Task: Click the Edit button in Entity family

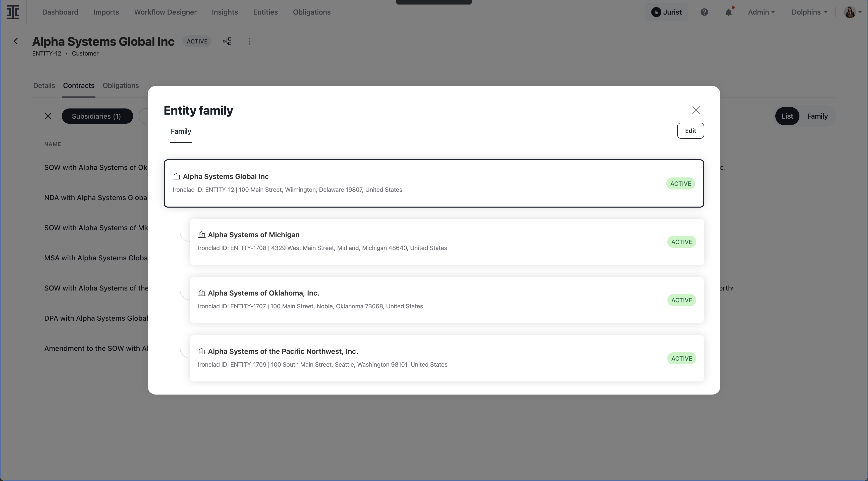Action: coord(690,131)
